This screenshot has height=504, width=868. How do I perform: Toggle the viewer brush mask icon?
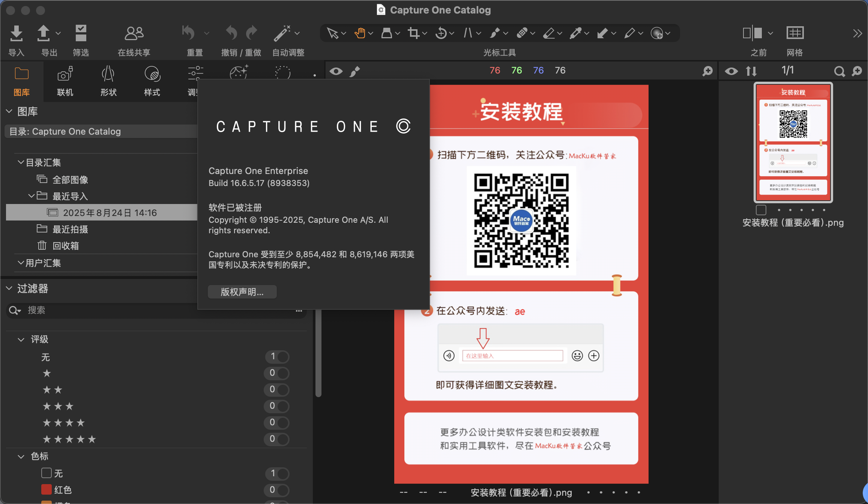click(x=354, y=71)
